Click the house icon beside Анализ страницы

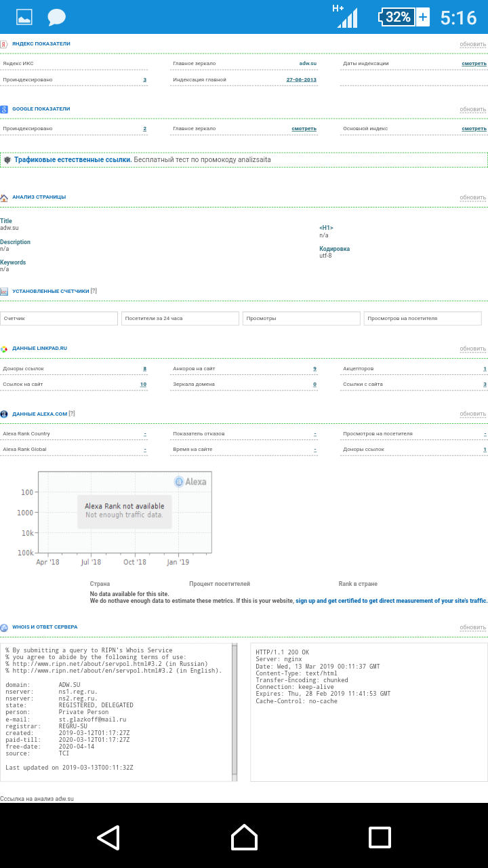coord(4,197)
